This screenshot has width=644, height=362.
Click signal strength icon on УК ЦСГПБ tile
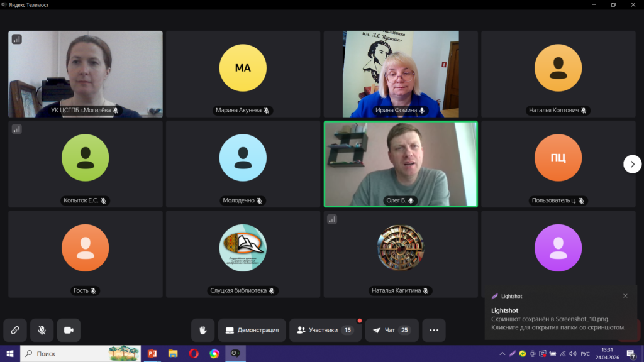point(17,39)
